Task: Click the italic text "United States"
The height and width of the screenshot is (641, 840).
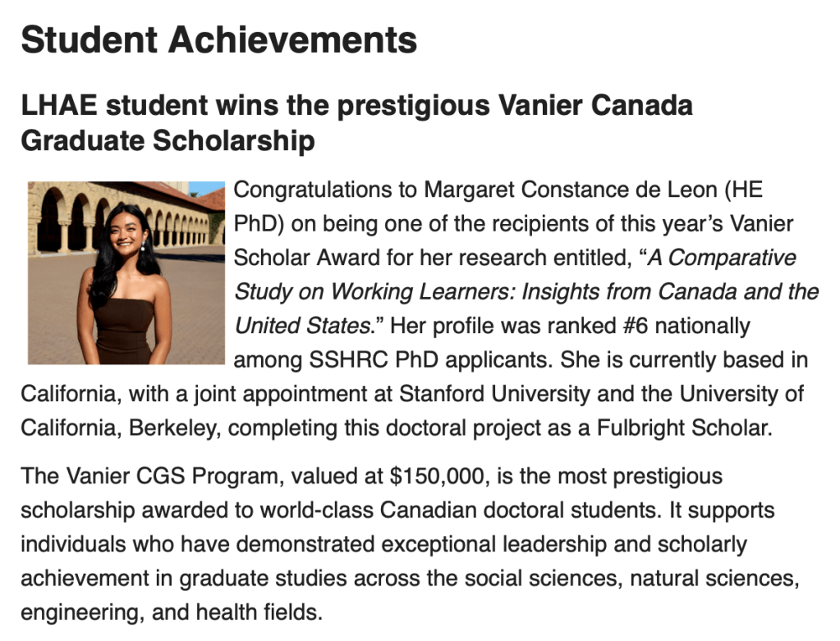Action: [302, 326]
